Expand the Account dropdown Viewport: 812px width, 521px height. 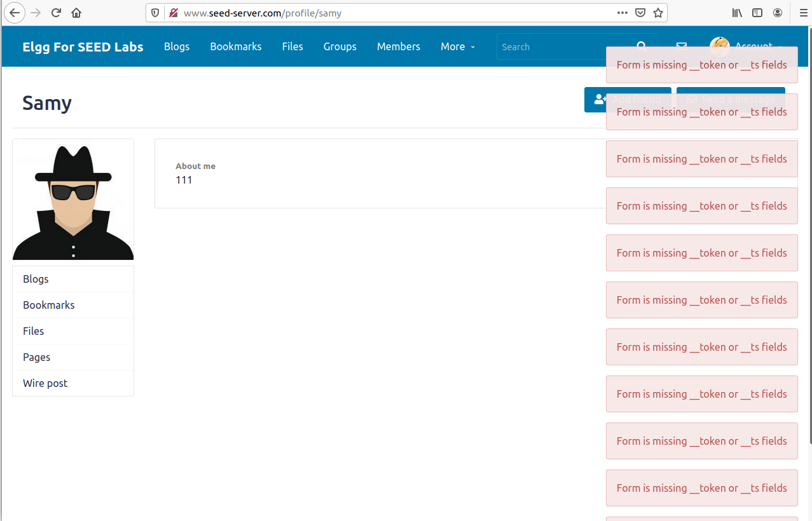(x=759, y=46)
